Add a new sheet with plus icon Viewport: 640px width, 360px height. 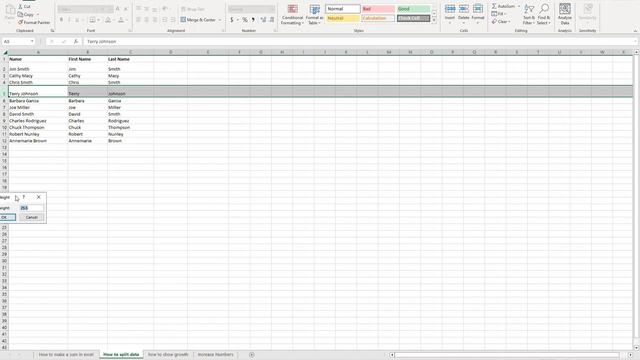point(252,355)
